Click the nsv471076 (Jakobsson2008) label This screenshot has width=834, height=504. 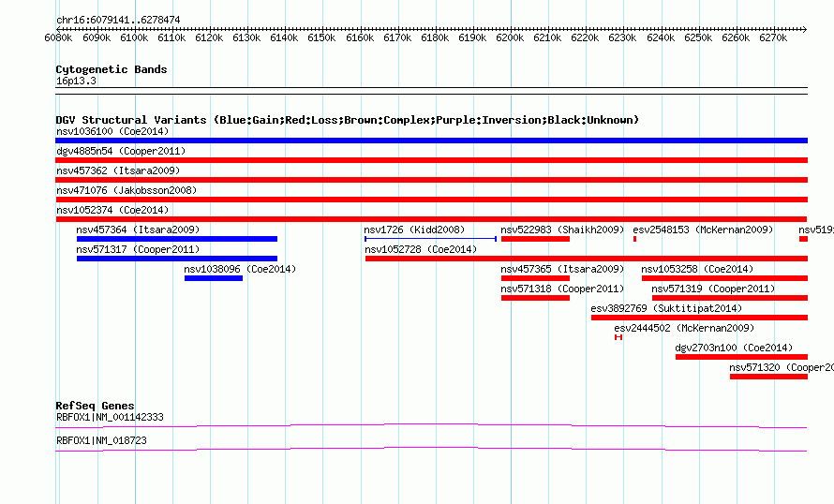(127, 190)
